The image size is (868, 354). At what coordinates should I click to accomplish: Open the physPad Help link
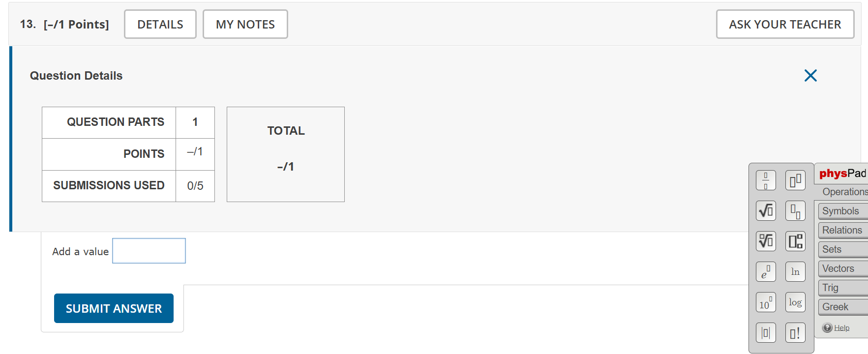841,328
